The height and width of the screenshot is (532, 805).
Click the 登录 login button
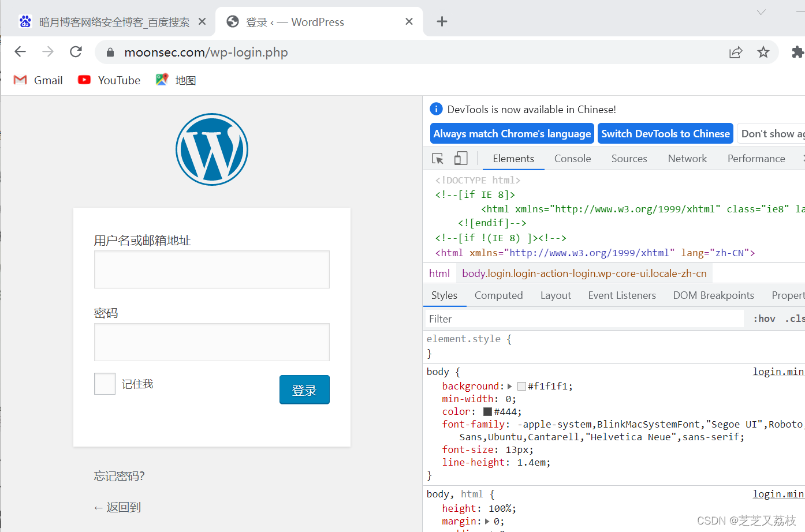tap(304, 389)
